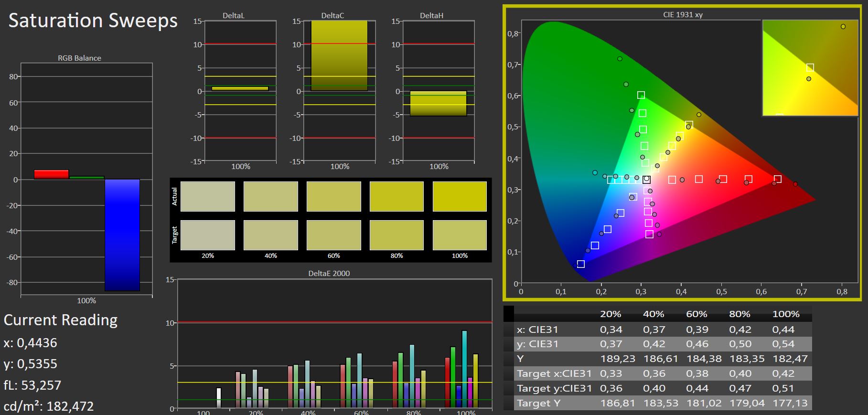The height and width of the screenshot is (415, 868).
Task: Click the "CIE 1931 xy" chart title
Action: click(x=683, y=14)
